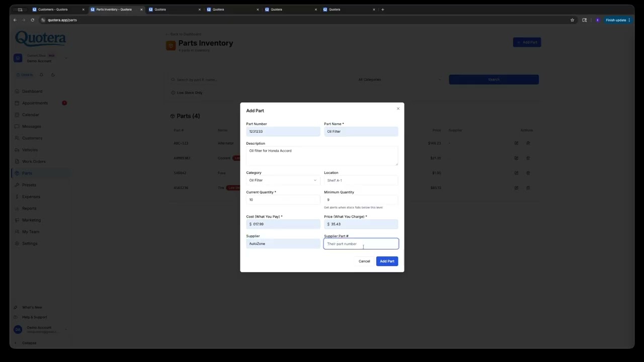Open a new browser tab
The width and height of the screenshot is (644, 362).
pyautogui.click(x=382, y=10)
